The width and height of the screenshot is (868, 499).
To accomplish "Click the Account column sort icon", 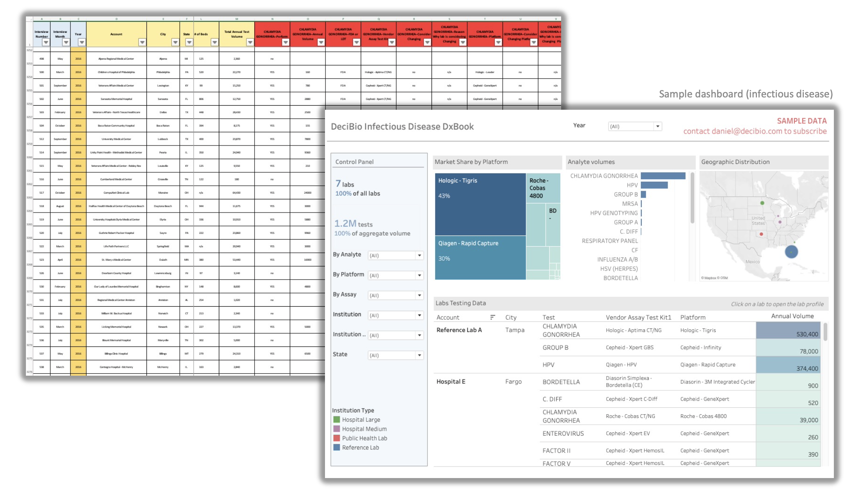I will (492, 317).
